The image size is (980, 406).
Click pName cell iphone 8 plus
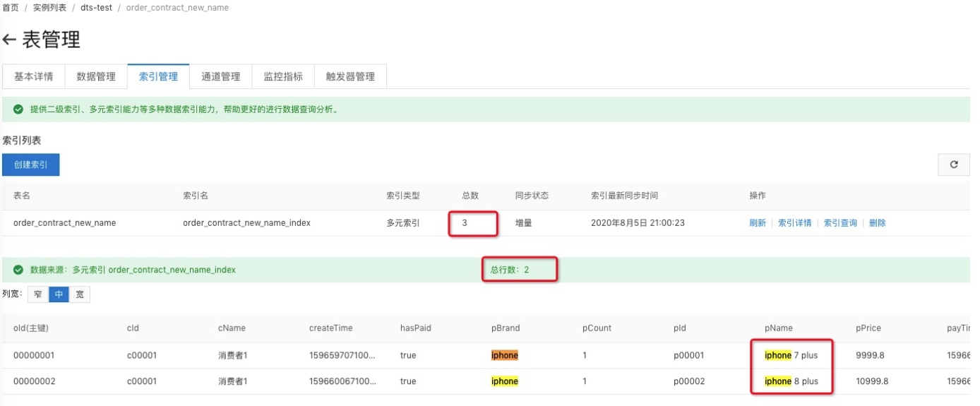pos(791,381)
